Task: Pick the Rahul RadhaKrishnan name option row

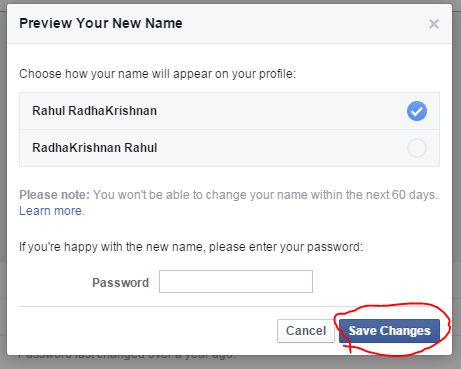Action: [x=229, y=111]
